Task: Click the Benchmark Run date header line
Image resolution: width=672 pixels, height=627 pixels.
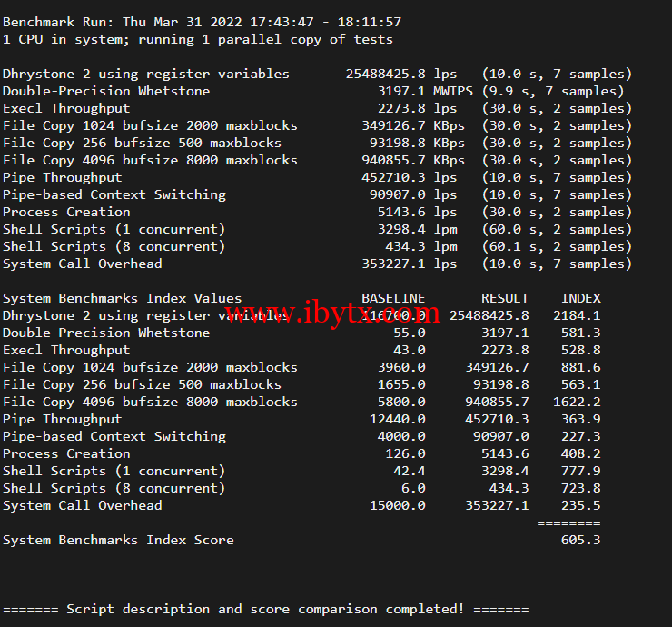Action: (202, 22)
